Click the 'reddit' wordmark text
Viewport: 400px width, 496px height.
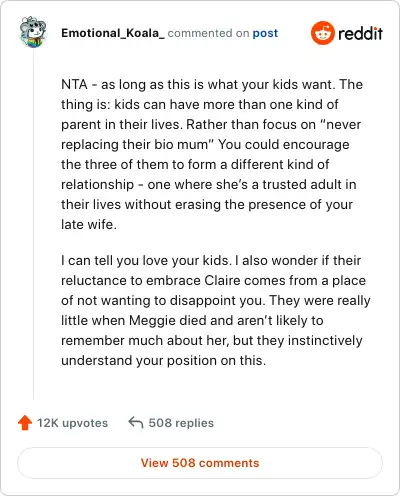coord(360,33)
